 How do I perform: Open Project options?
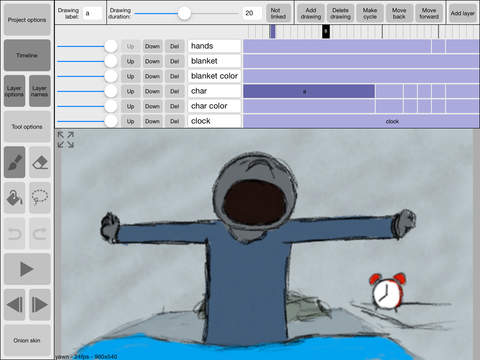click(27, 20)
